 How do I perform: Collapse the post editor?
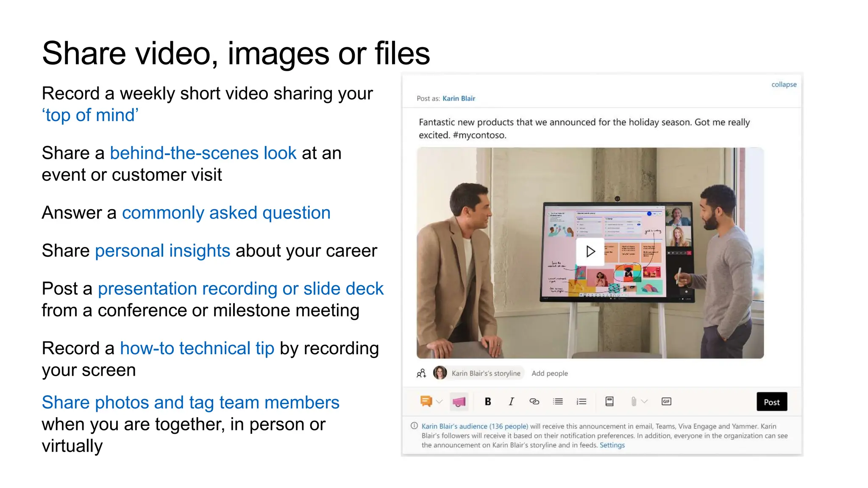coord(784,84)
